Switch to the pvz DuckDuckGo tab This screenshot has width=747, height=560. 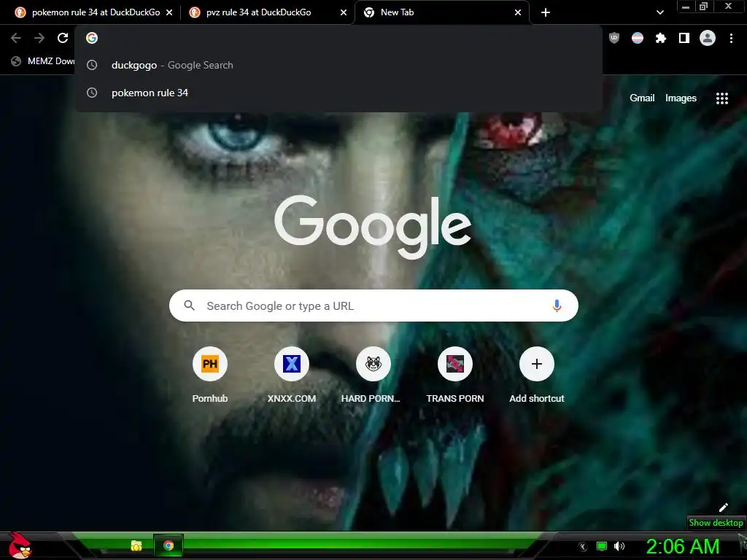point(268,12)
